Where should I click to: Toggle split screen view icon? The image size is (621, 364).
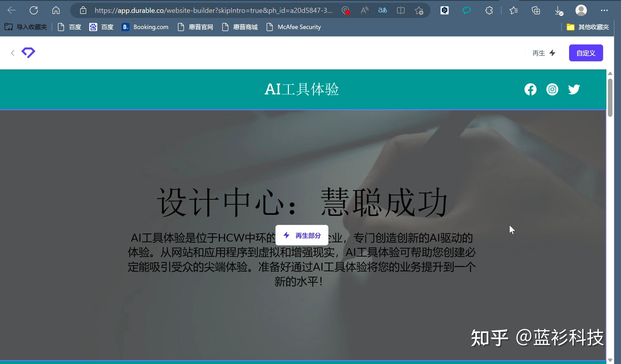click(400, 10)
